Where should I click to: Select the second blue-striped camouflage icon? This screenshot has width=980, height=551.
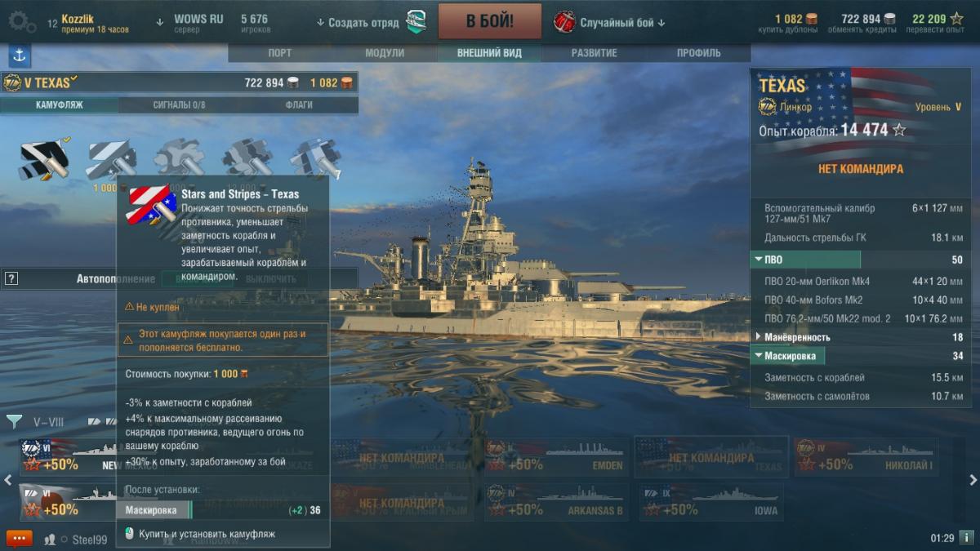[x=112, y=160]
